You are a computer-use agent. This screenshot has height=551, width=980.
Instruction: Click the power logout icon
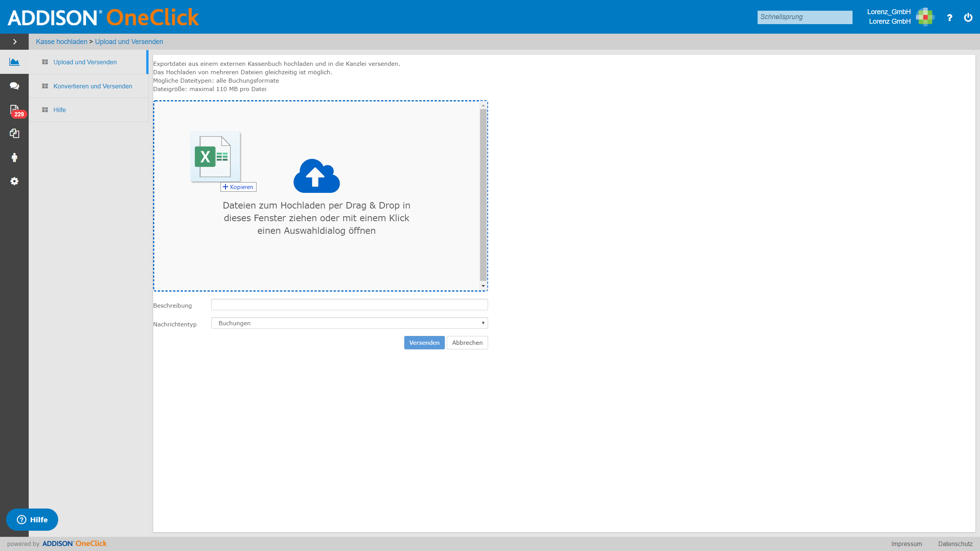968,17
